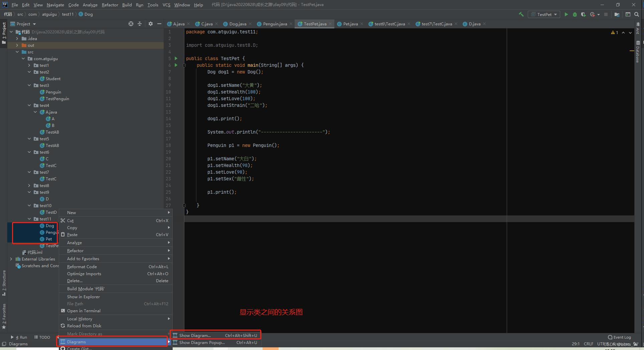Run TestPet with coverage icon
Image resolution: width=644 pixels, height=350 pixels.
(583, 14)
